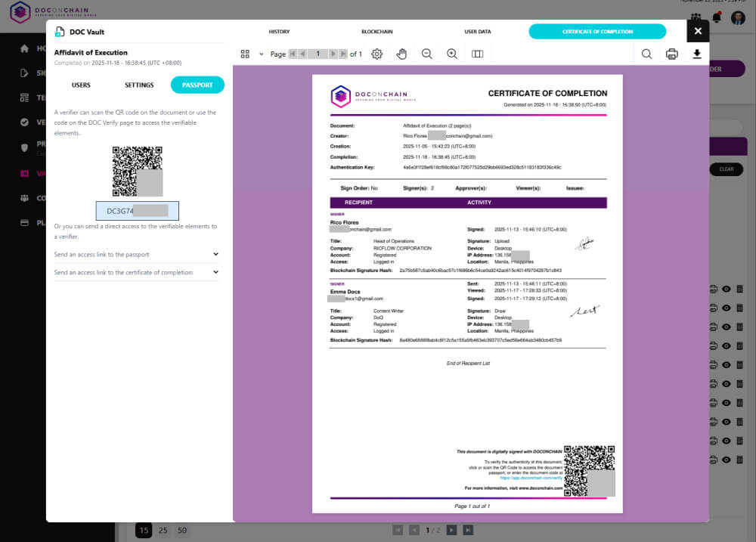Click the QR code at the certificate's bottom
This screenshot has width=756, height=542.
click(x=589, y=471)
